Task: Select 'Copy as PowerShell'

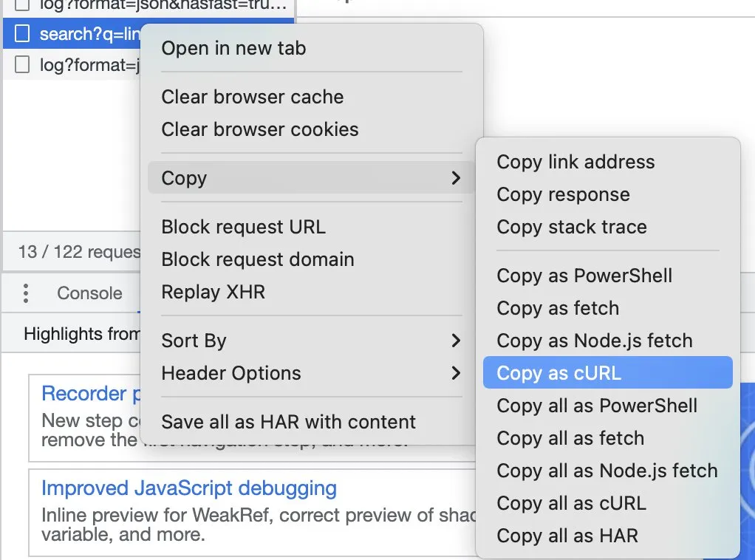Action: [x=608, y=276]
